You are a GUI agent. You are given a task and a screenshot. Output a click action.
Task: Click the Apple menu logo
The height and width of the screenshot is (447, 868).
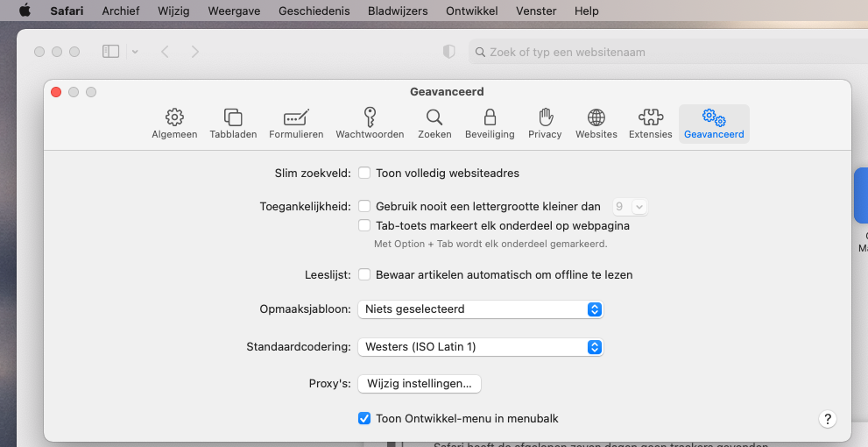tap(25, 11)
